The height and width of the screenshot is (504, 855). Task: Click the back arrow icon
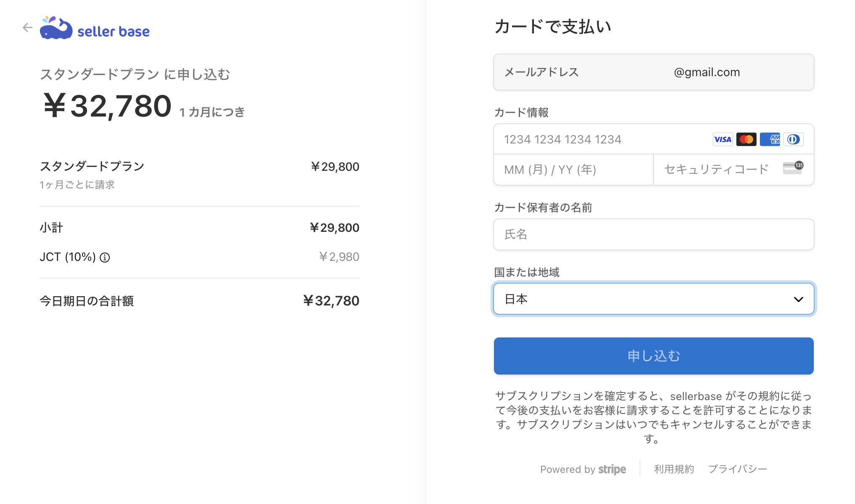(x=28, y=28)
